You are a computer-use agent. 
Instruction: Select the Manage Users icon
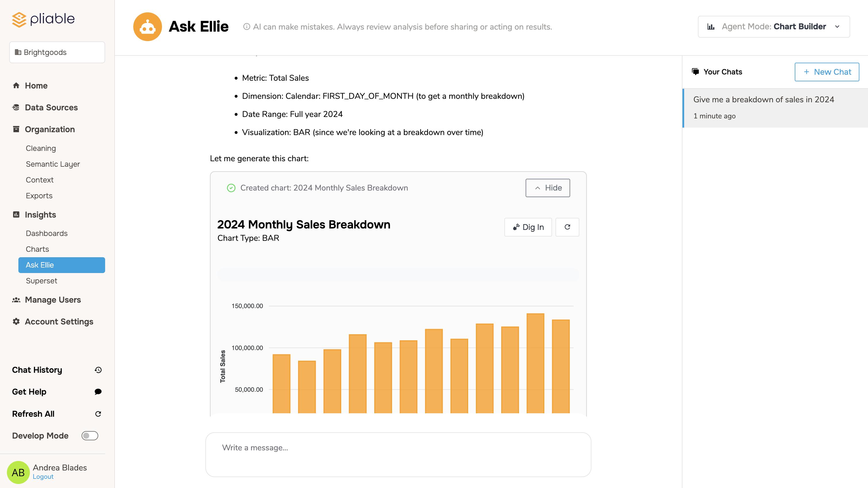(x=16, y=299)
